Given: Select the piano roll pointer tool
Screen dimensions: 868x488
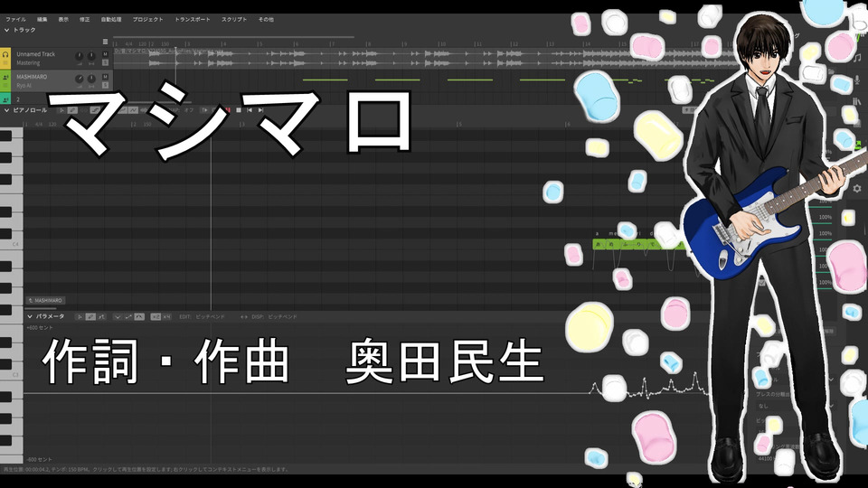Looking at the screenshot, I should pos(61,110).
